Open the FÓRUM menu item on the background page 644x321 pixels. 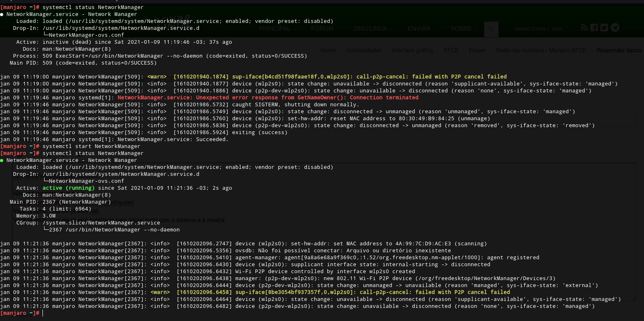coord(322,29)
